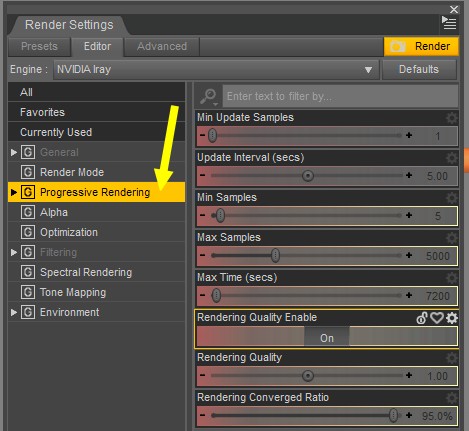Viewport: 469px width, 431px height.
Task: Click the minus icon on Update Interval slider
Action: [202, 175]
